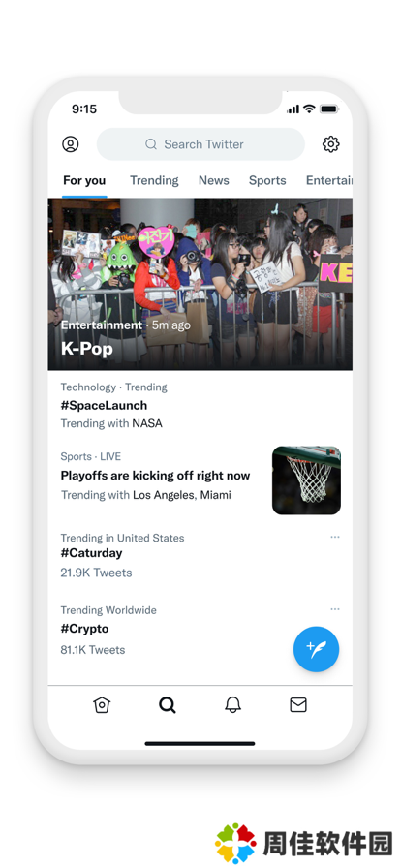
Task: Switch to the News tab
Action: click(214, 180)
